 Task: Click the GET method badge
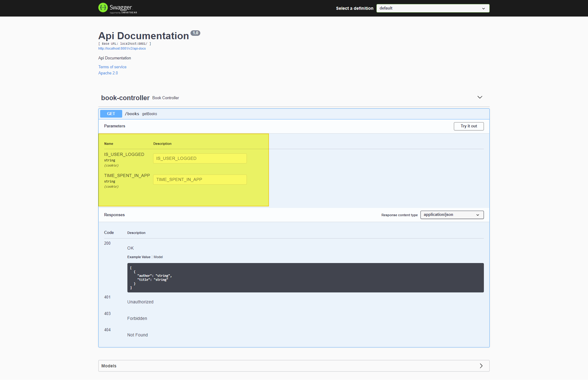pos(111,114)
